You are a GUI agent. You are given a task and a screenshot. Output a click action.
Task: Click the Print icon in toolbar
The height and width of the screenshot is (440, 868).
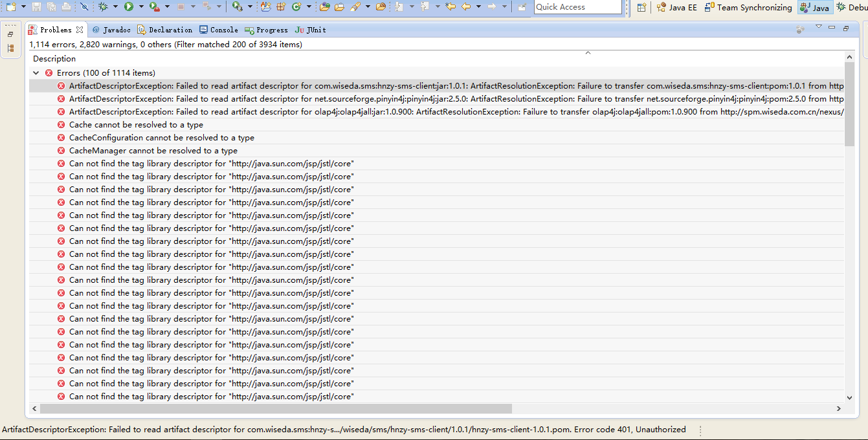pyautogui.click(x=66, y=6)
